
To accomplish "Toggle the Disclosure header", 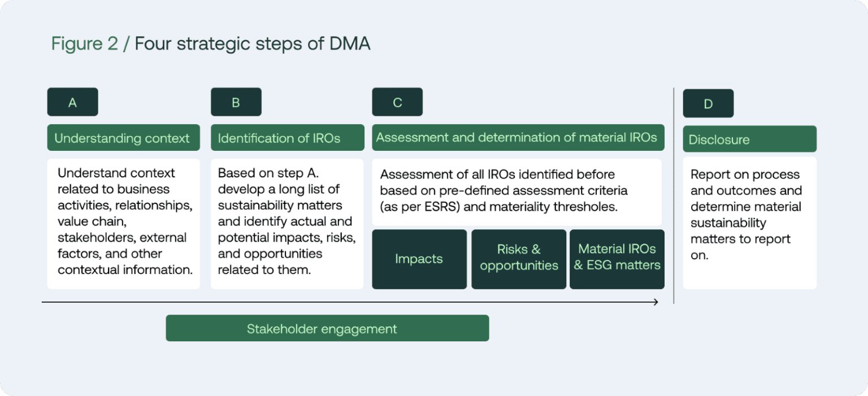I will pos(749,139).
